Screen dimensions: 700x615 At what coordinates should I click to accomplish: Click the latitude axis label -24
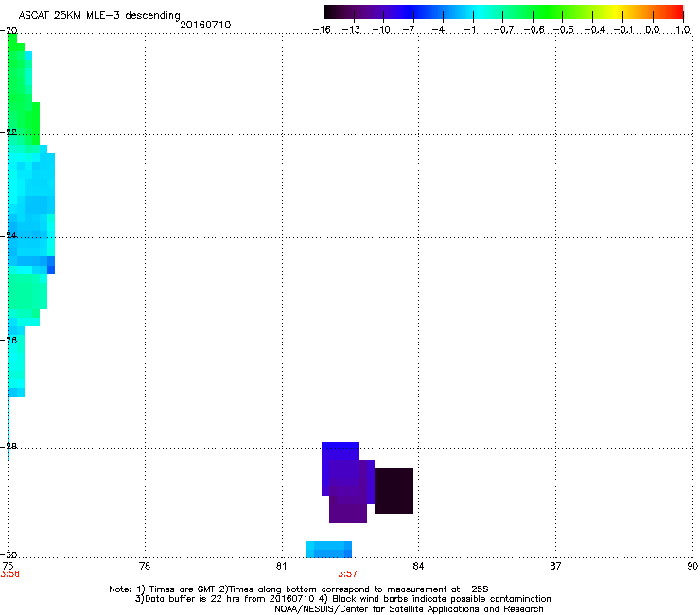[9, 236]
